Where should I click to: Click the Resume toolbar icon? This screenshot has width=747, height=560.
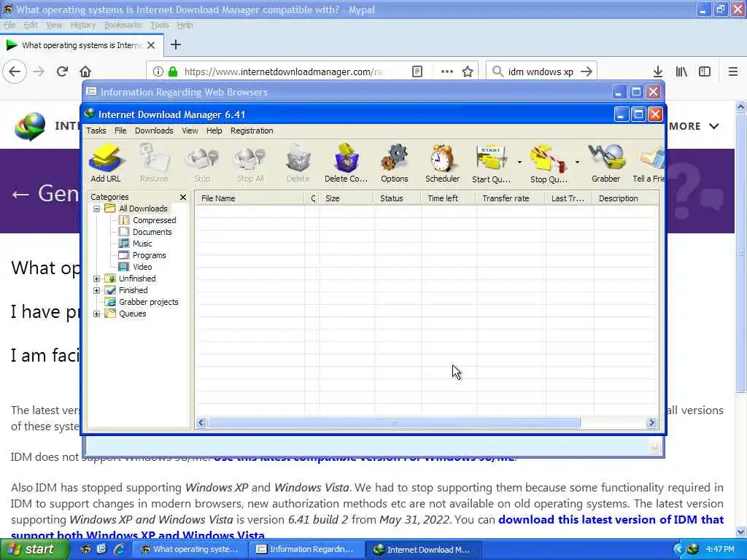154,163
